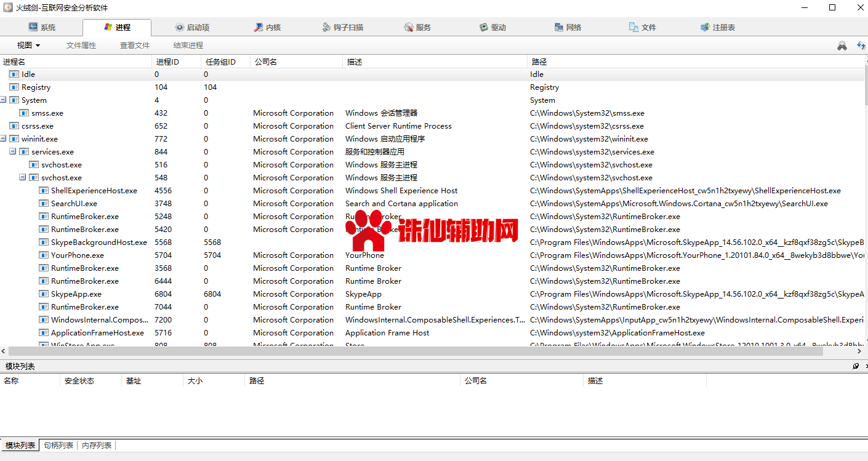Sort by the 公司名 process column header
Viewport: 868px width, 461px height.
click(296, 62)
